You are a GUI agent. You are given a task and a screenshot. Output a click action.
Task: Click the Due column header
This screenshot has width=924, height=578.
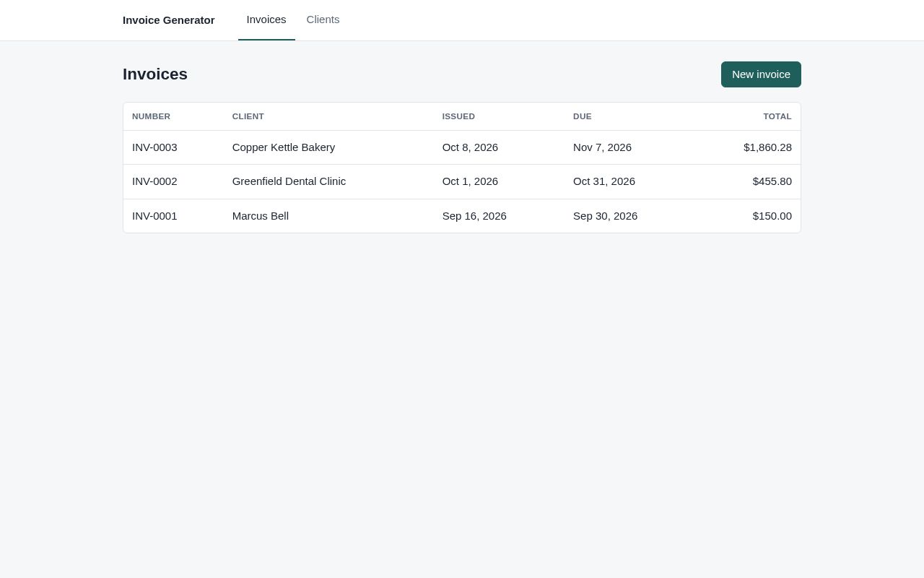pyautogui.click(x=583, y=116)
